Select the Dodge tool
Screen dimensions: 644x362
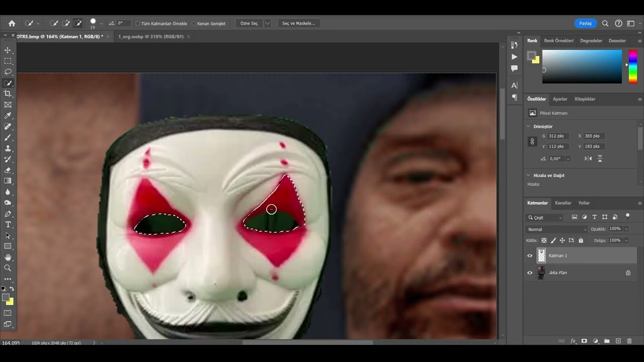point(8,203)
